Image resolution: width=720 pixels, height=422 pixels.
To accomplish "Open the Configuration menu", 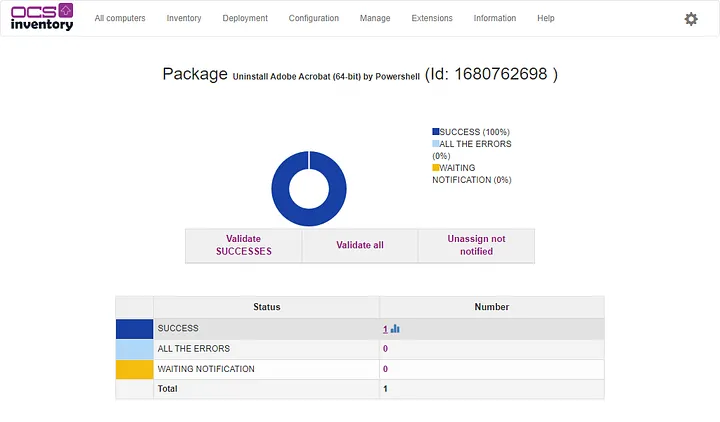I will pos(314,18).
